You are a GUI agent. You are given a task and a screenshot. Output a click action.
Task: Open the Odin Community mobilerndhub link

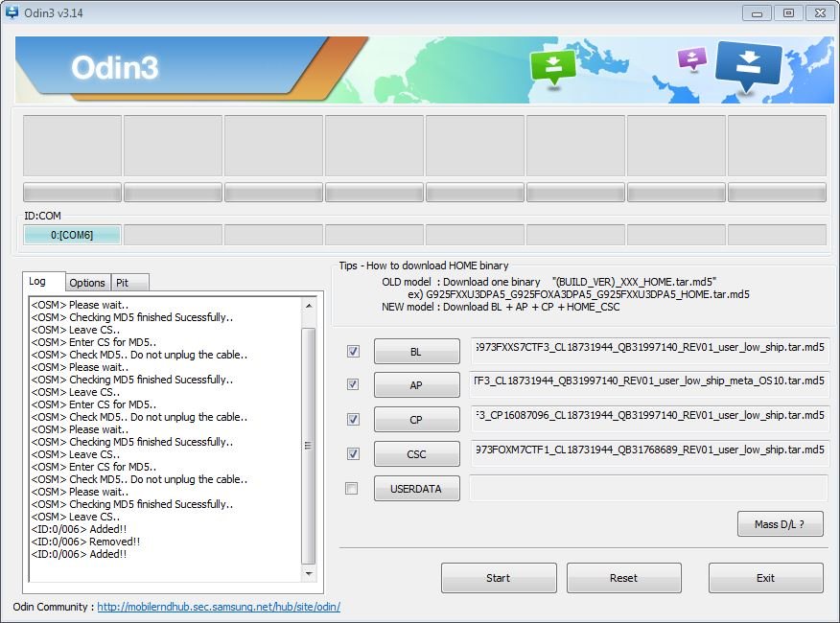coord(219,607)
